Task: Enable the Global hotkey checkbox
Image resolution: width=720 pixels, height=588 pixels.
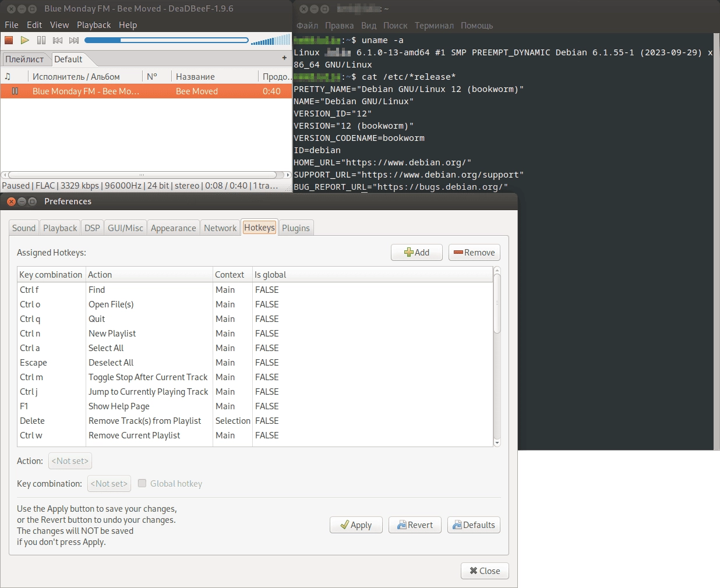Action: pos(142,483)
